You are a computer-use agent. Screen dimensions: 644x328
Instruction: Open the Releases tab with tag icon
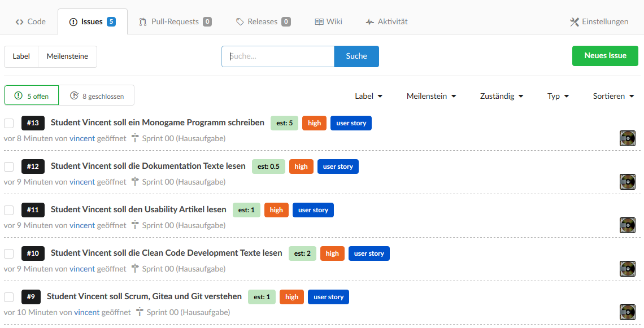tap(262, 22)
